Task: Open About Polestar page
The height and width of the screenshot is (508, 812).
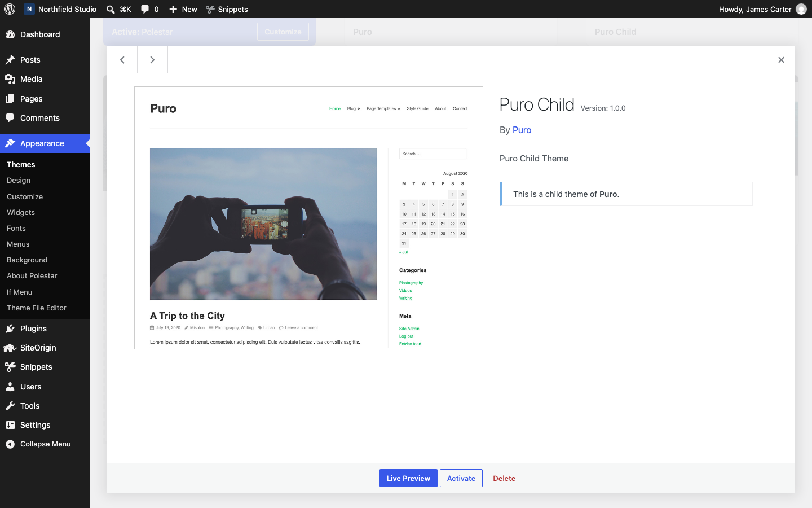Action: (32, 275)
